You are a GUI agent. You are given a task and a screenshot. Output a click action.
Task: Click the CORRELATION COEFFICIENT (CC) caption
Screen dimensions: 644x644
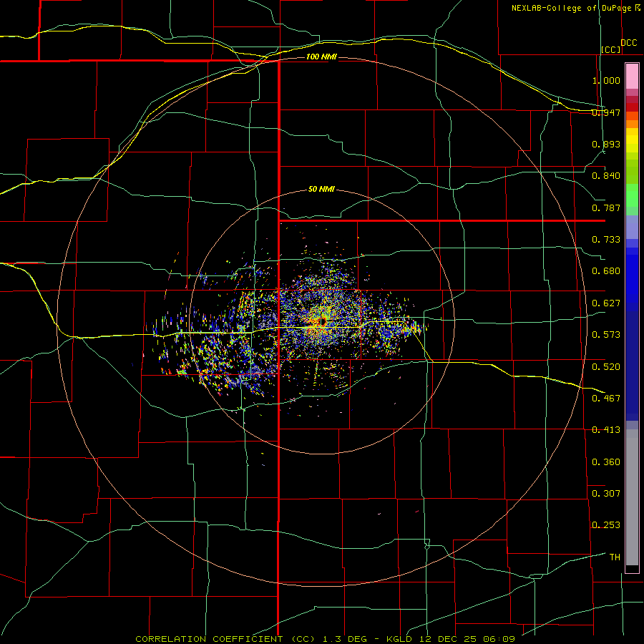click(225, 639)
